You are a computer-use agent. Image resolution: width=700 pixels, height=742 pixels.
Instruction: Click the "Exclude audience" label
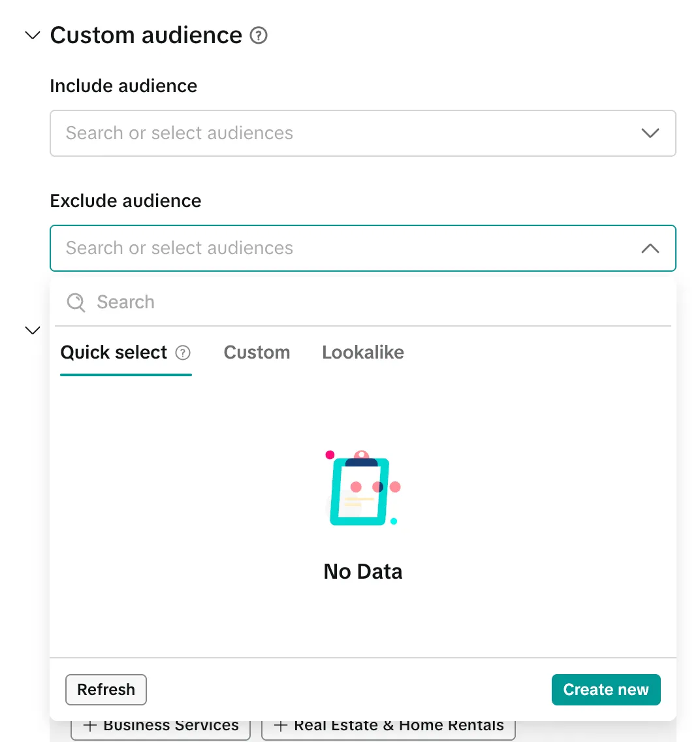pos(125,201)
